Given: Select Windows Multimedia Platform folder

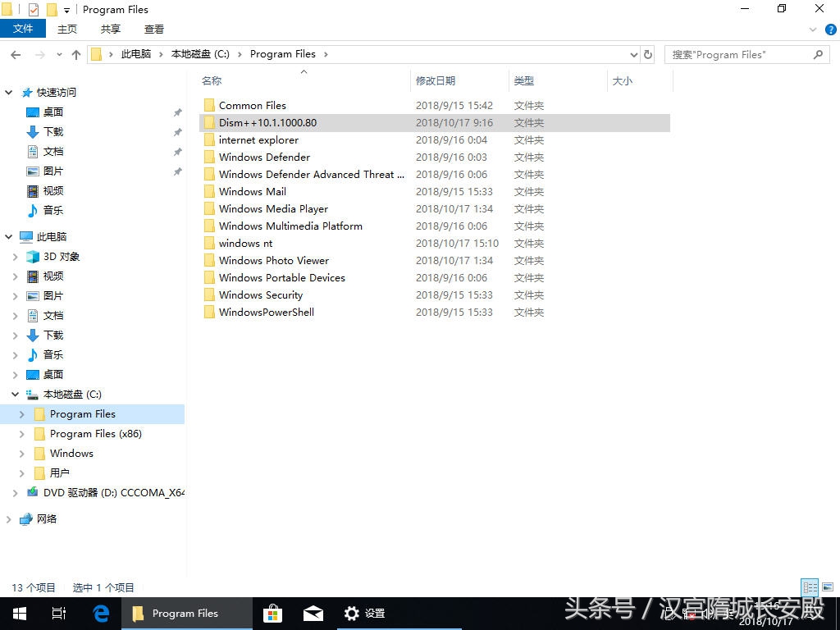Looking at the screenshot, I should coord(290,226).
